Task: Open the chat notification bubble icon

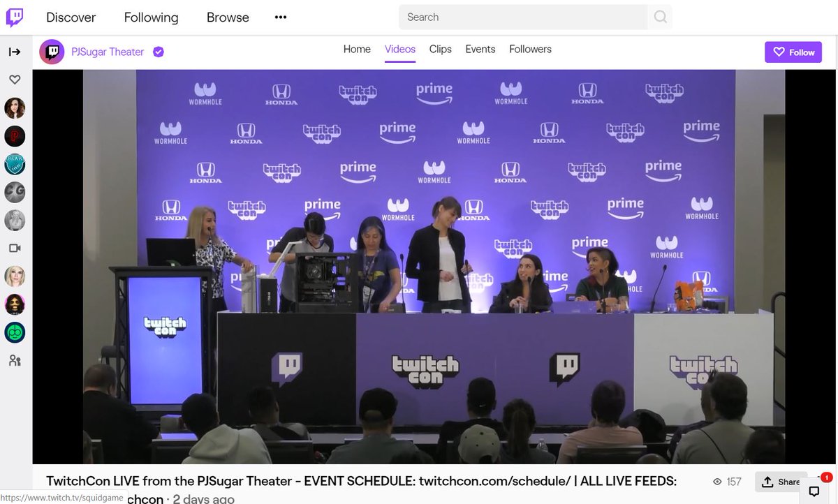Action: [x=814, y=490]
